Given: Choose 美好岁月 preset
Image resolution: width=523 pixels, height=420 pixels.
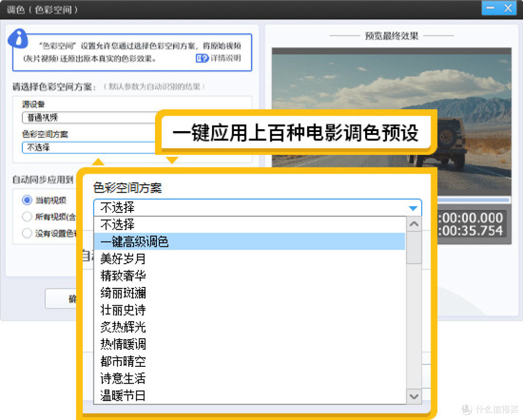Looking at the screenshot, I should [249, 259].
